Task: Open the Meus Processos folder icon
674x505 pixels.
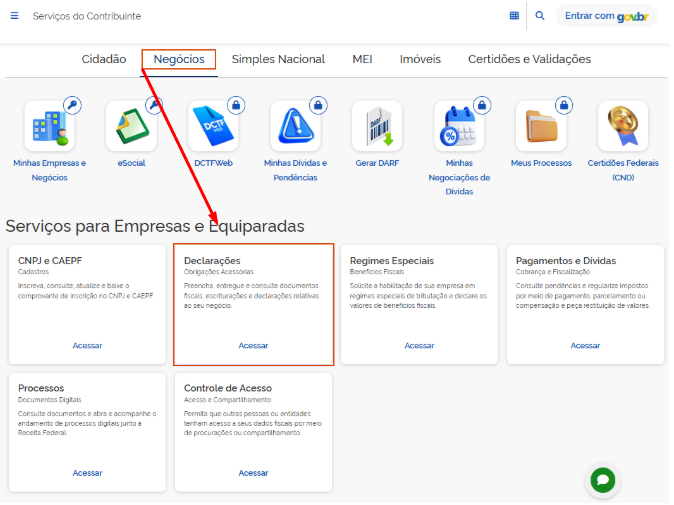Action: (x=541, y=127)
